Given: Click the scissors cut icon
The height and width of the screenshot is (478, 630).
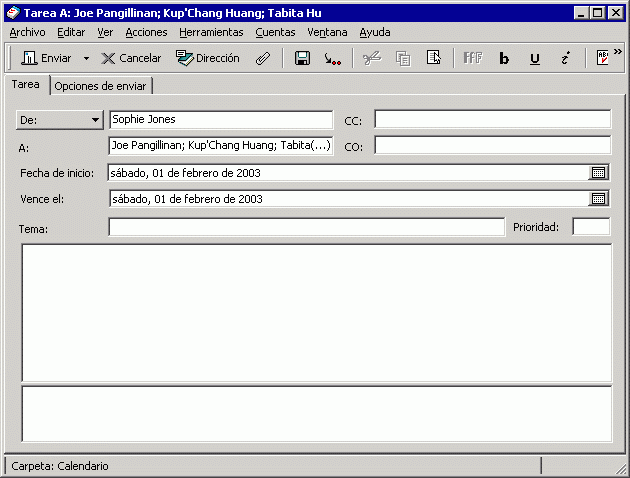Looking at the screenshot, I should (372, 59).
